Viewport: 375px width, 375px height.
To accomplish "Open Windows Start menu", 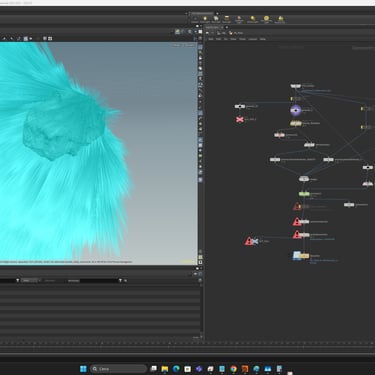I will (83, 369).
